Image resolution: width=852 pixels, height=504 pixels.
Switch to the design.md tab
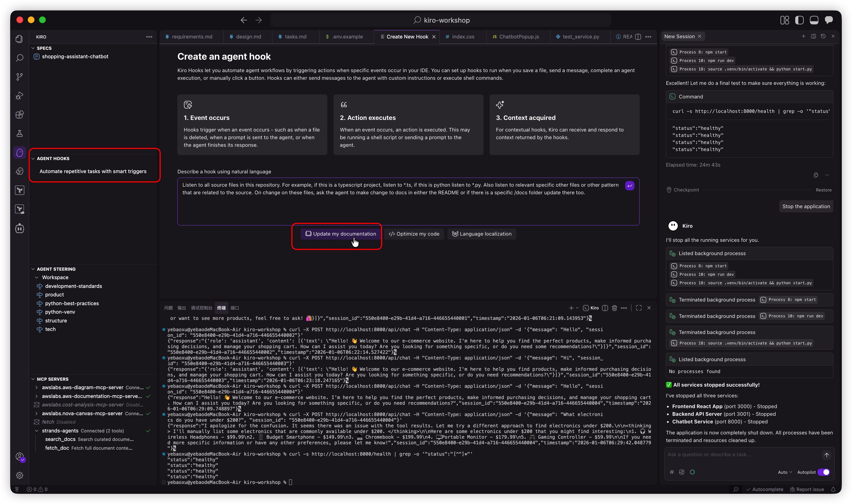click(x=248, y=37)
